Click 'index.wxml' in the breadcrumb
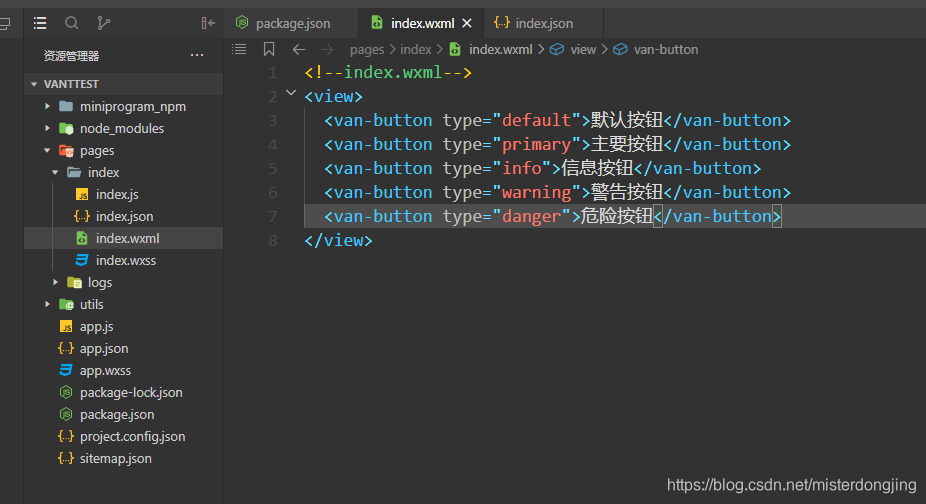 [x=500, y=50]
